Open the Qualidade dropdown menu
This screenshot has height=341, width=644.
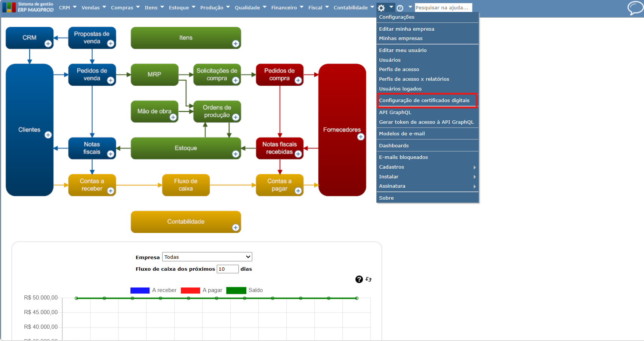[250, 7]
